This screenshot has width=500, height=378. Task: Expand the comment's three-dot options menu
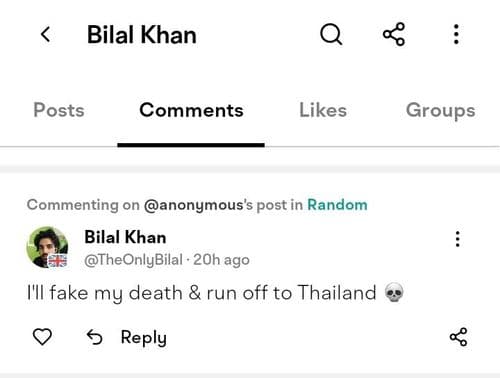coord(458,239)
